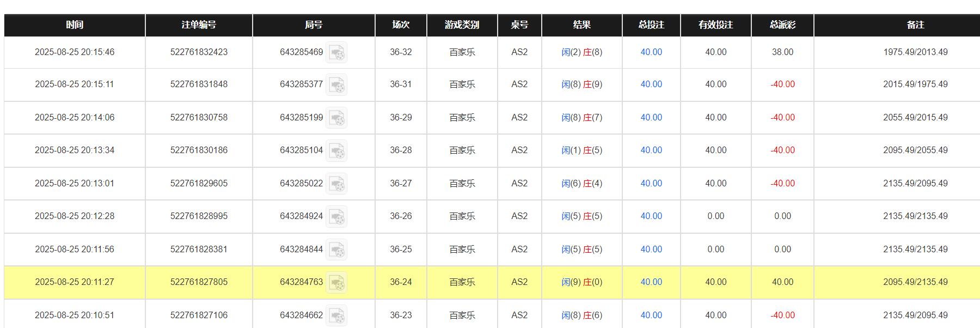The image size is (980, 328).
Task: Click the 结果 column header
Action: coord(581,25)
